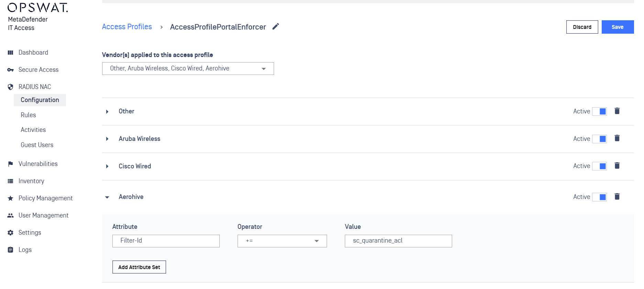Select Activities submenu item
This screenshot has height=289, width=644.
pos(33,130)
